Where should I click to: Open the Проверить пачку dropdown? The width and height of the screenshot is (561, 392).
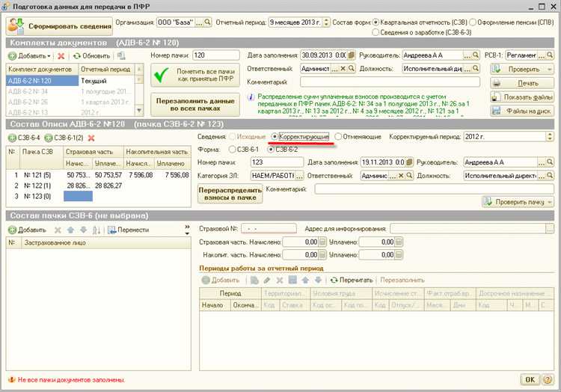click(x=549, y=202)
